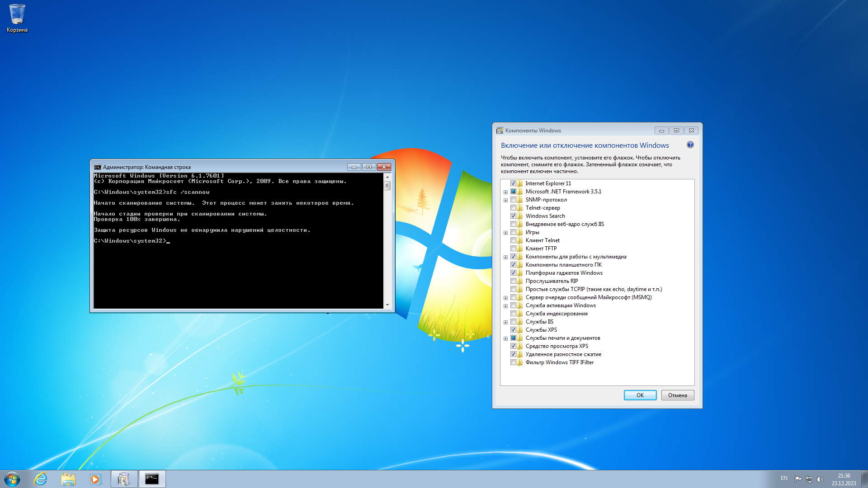Open the volume speaker tray icon
Viewport: 868px width, 488px height.
820,479
